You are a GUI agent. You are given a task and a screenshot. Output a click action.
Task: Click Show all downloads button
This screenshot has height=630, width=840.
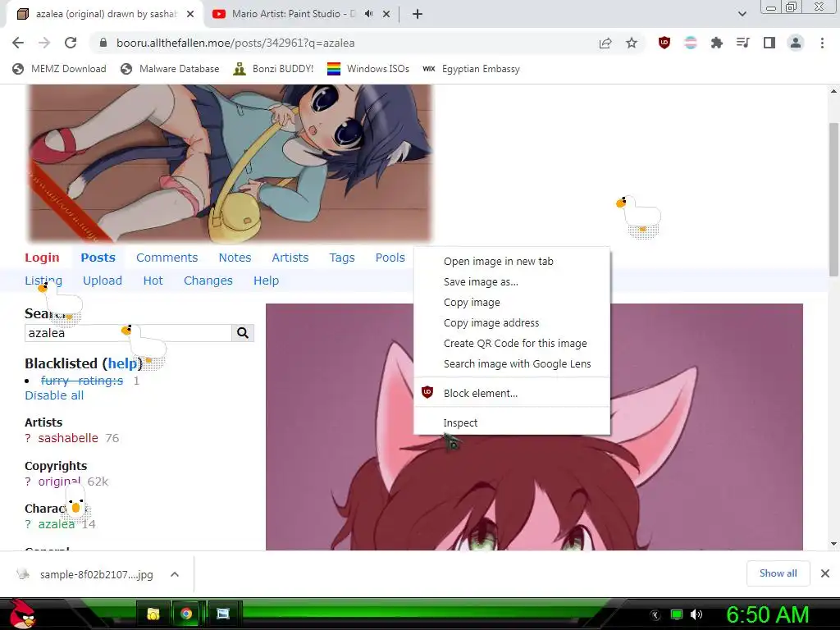tap(778, 573)
